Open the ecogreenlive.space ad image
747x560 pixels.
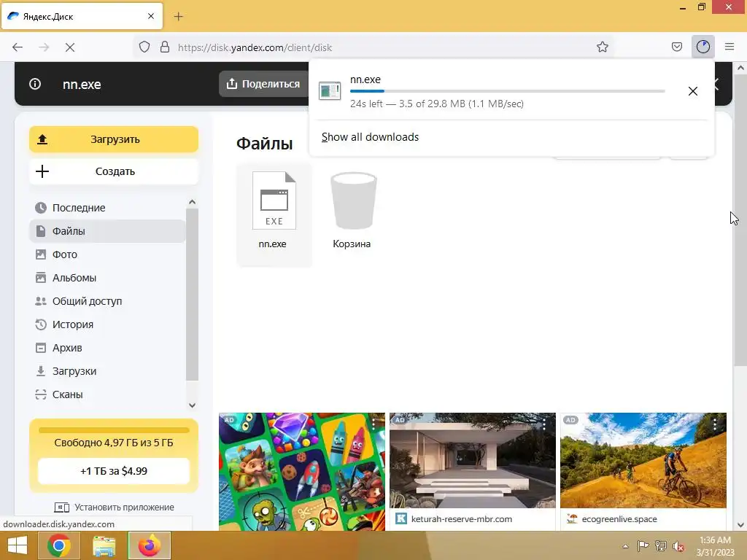[x=643, y=461]
